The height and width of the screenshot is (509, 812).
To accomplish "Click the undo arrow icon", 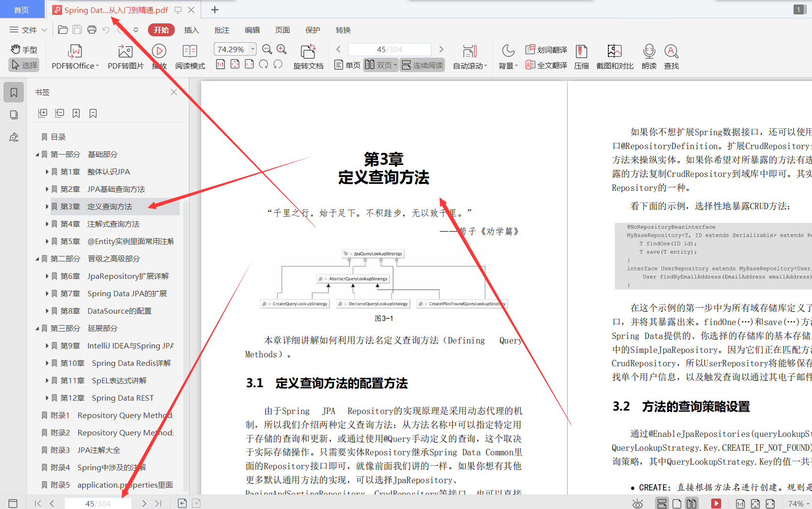I will pyautogui.click(x=106, y=30).
